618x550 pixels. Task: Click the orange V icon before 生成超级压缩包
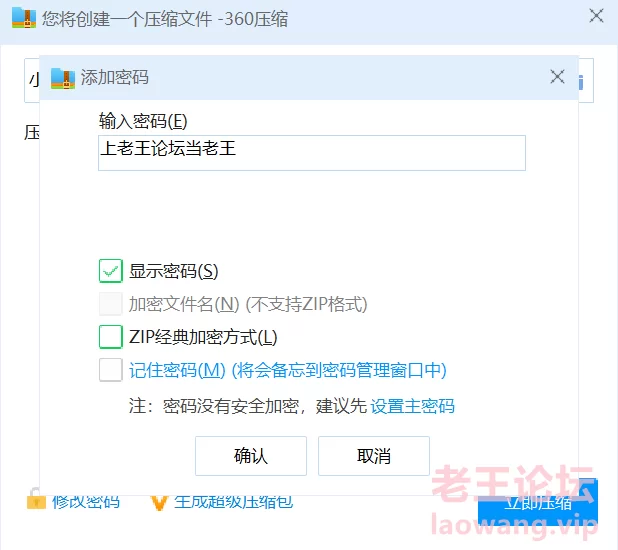(159, 503)
